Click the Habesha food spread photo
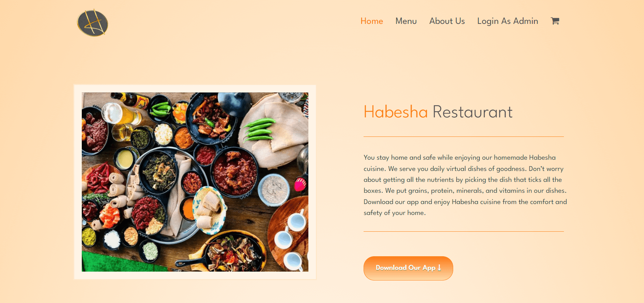The width and height of the screenshot is (644, 303). (195, 182)
